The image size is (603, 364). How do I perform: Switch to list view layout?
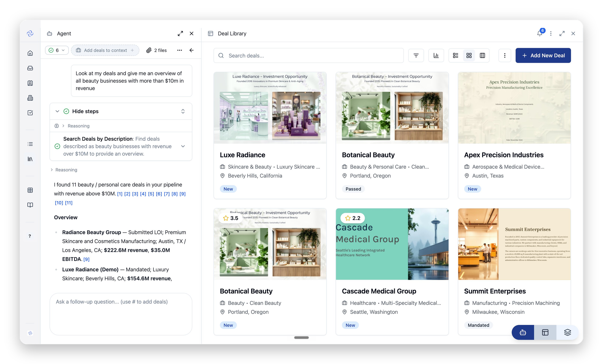(456, 55)
